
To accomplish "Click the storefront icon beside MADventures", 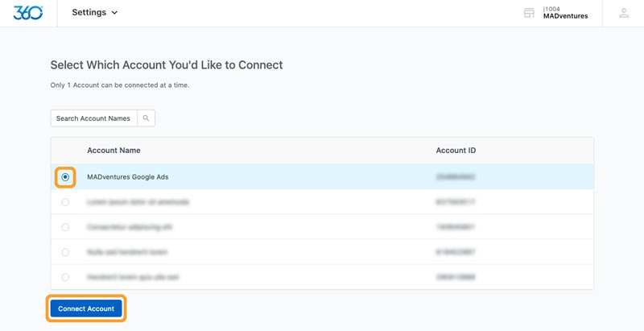I will coord(529,13).
